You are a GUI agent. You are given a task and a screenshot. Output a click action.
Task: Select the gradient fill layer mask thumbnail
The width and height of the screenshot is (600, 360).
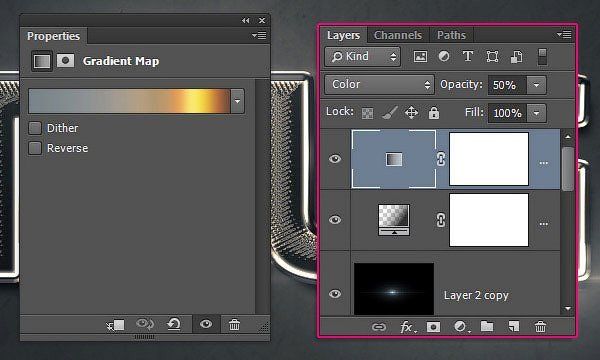pos(489,220)
